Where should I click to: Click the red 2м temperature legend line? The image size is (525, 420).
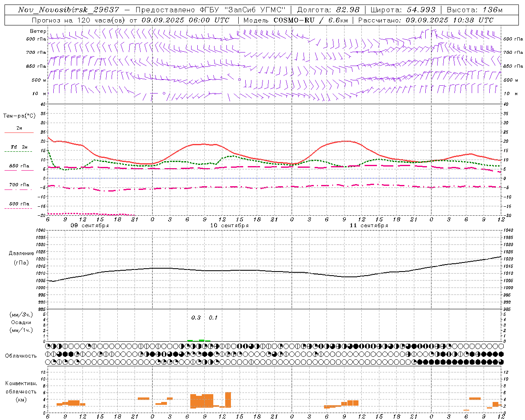pyautogui.click(x=19, y=132)
